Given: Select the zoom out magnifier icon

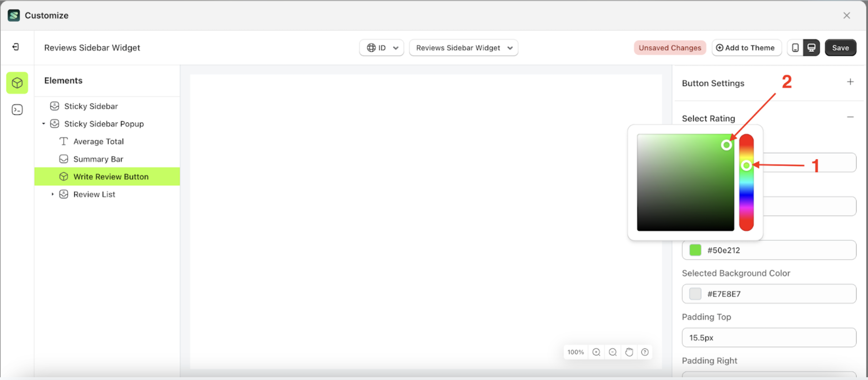Looking at the screenshot, I should tap(612, 352).
